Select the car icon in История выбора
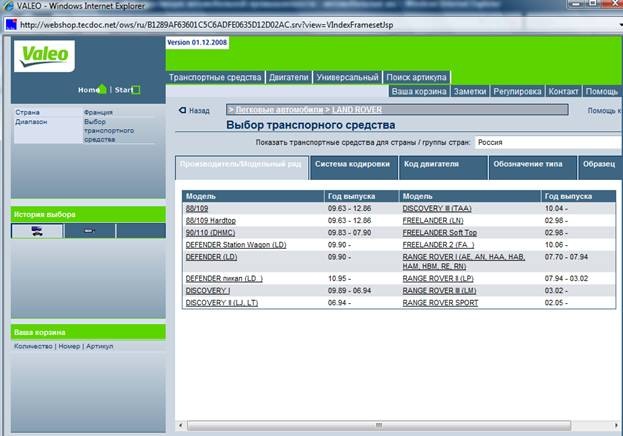623x436 pixels. [37, 231]
